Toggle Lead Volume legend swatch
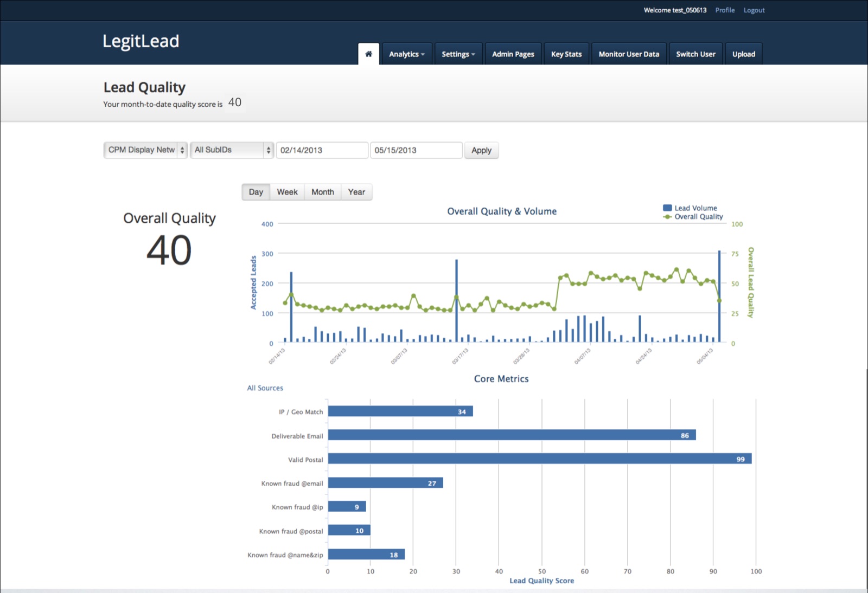The width and height of the screenshot is (868, 593). pyautogui.click(x=667, y=208)
